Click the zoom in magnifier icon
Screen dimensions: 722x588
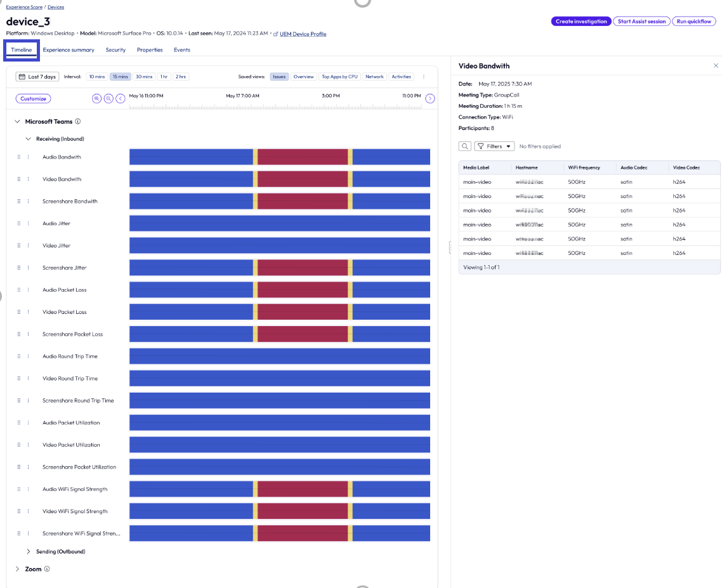click(96, 98)
